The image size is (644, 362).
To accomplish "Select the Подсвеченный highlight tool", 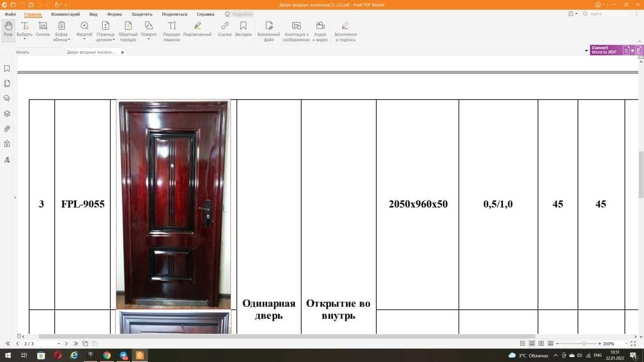I will pos(197,30).
